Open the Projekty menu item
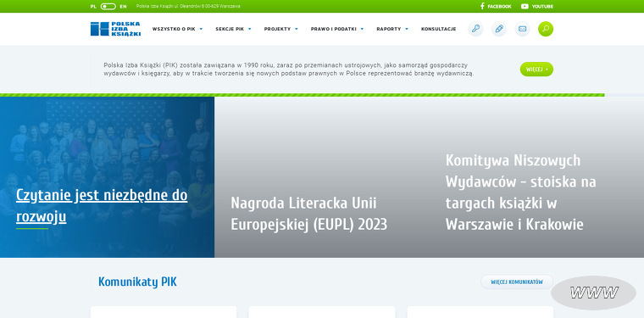 pos(281,29)
